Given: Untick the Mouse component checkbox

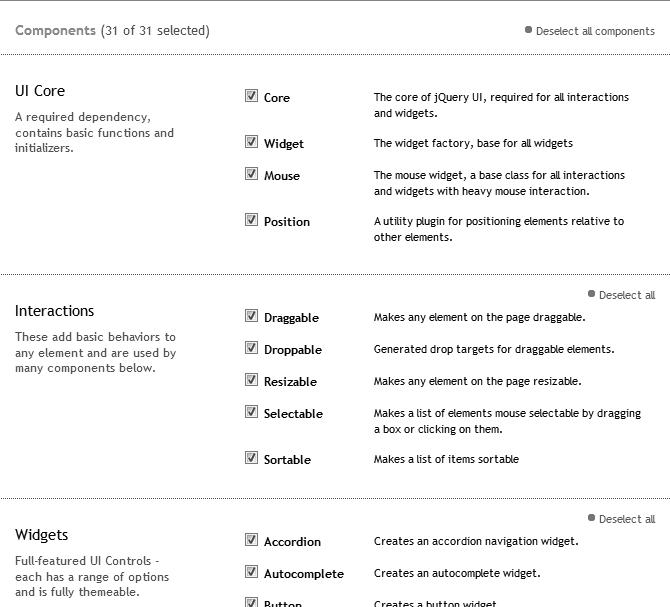Looking at the screenshot, I should coord(251,174).
